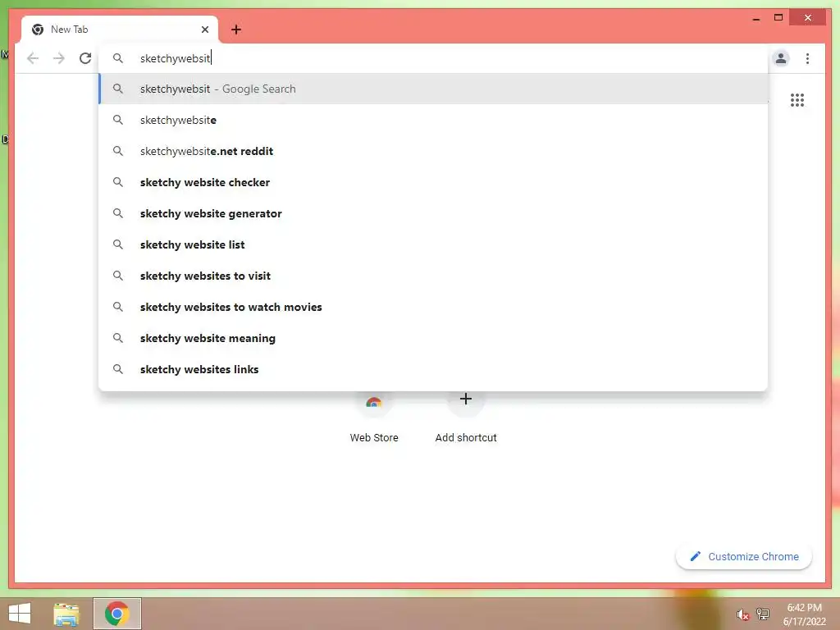Click the Add shortcut button
The height and width of the screenshot is (630, 840).
click(466, 418)
